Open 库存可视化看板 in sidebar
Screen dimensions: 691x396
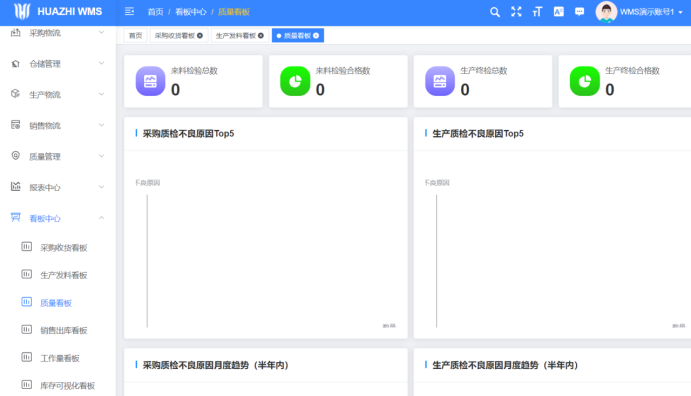coord(67,386)
